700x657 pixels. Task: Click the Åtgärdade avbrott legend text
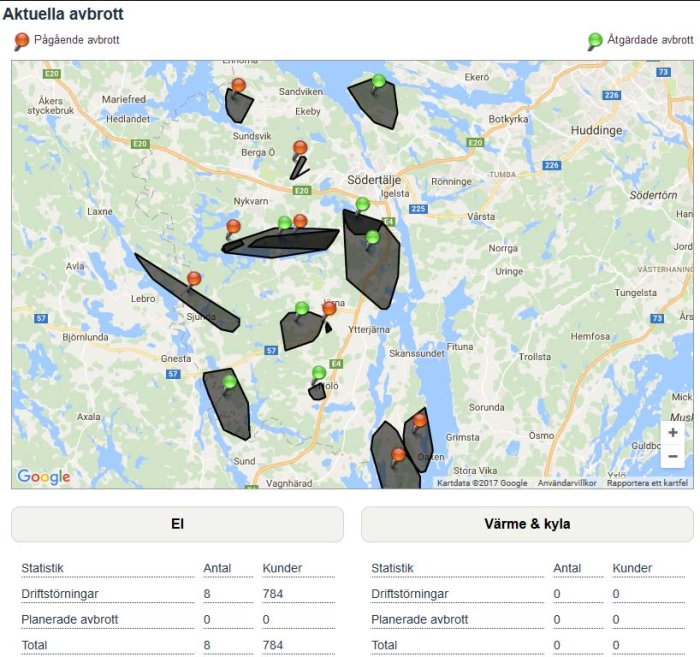click(650, 40)
